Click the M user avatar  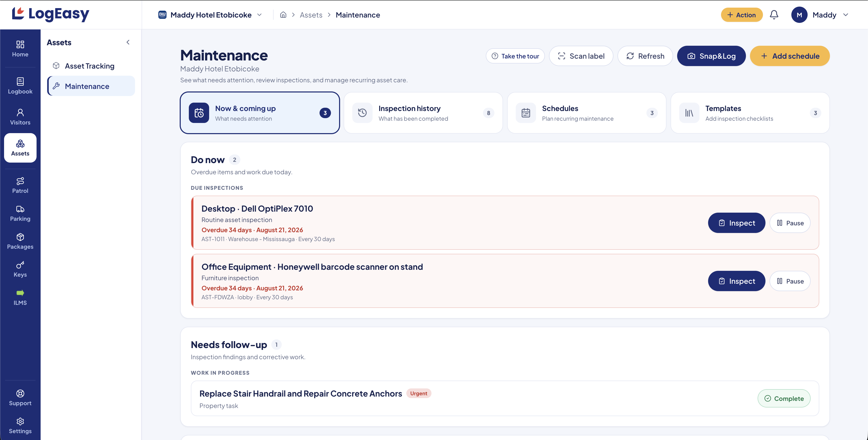[x=799, y=15]
